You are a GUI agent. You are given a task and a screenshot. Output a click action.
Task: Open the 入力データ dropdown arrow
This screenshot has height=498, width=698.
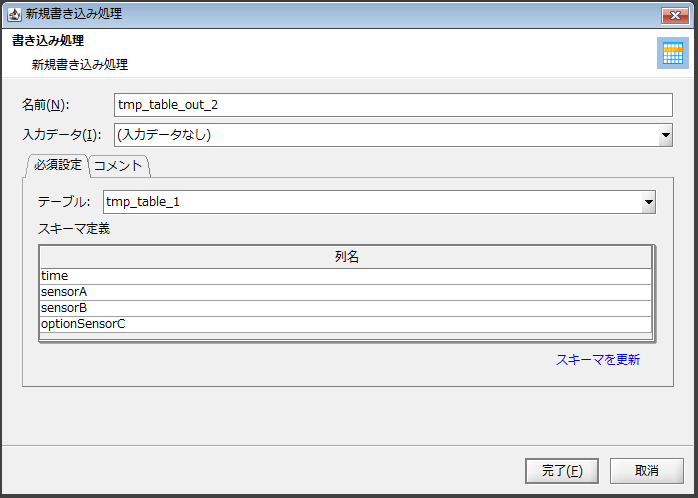[x=665, y=135]
